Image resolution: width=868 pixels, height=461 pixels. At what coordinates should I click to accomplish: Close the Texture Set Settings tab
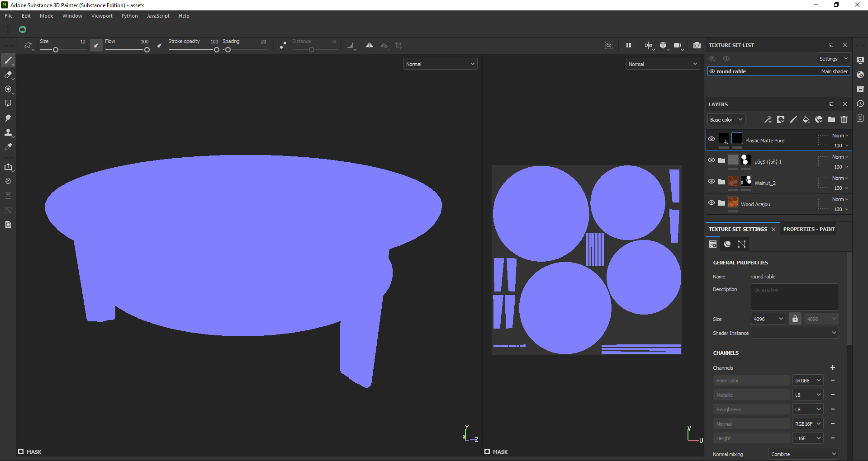[773, 229]
